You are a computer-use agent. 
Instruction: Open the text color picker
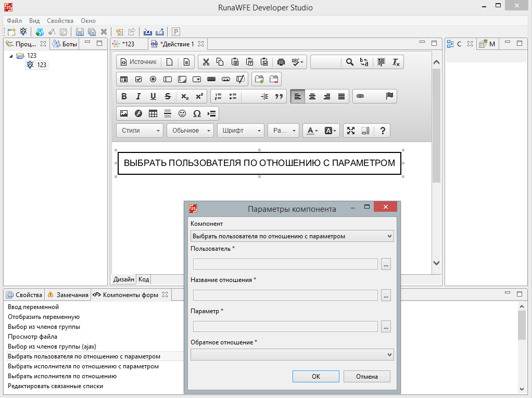(312, 131)
